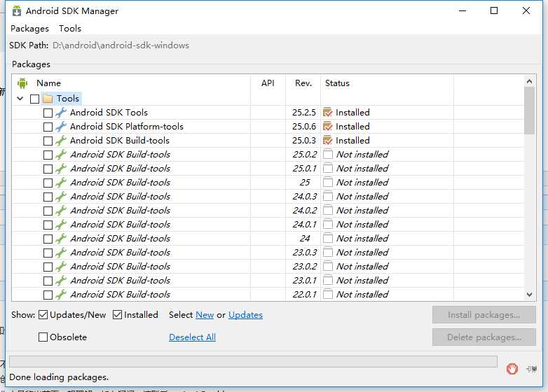Disable the Updates/New show filter

click(x=43, y=315)
